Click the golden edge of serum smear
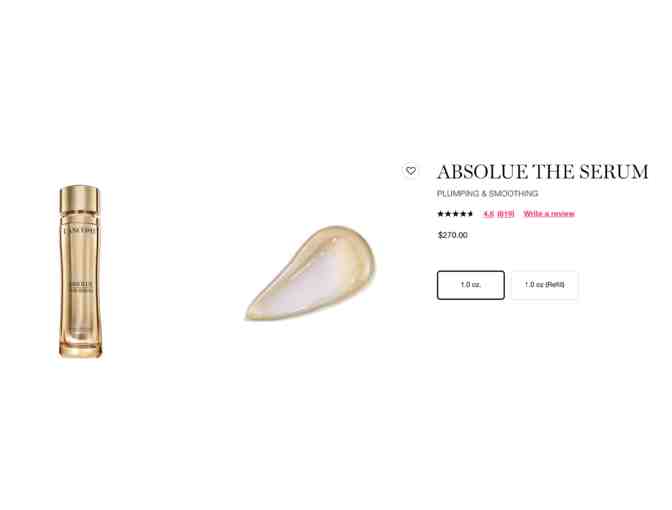This screenshot has width=672, height=510. tap(359, 240)
